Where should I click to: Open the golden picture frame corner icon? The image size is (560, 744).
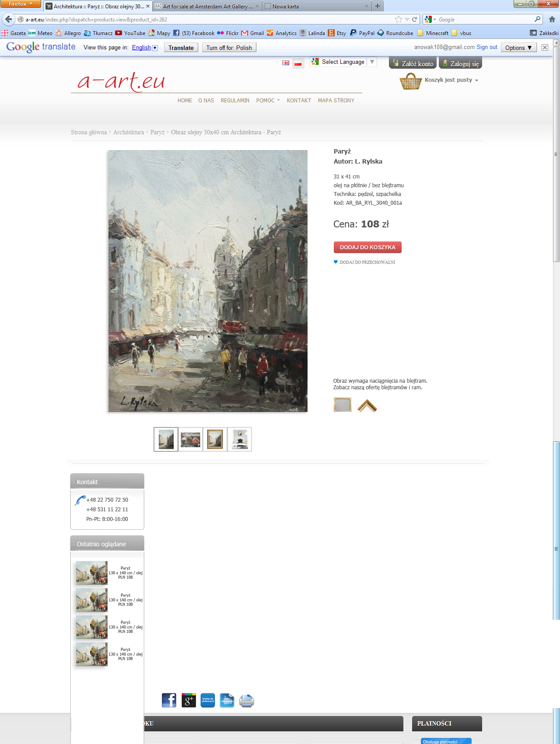[367, 406]
